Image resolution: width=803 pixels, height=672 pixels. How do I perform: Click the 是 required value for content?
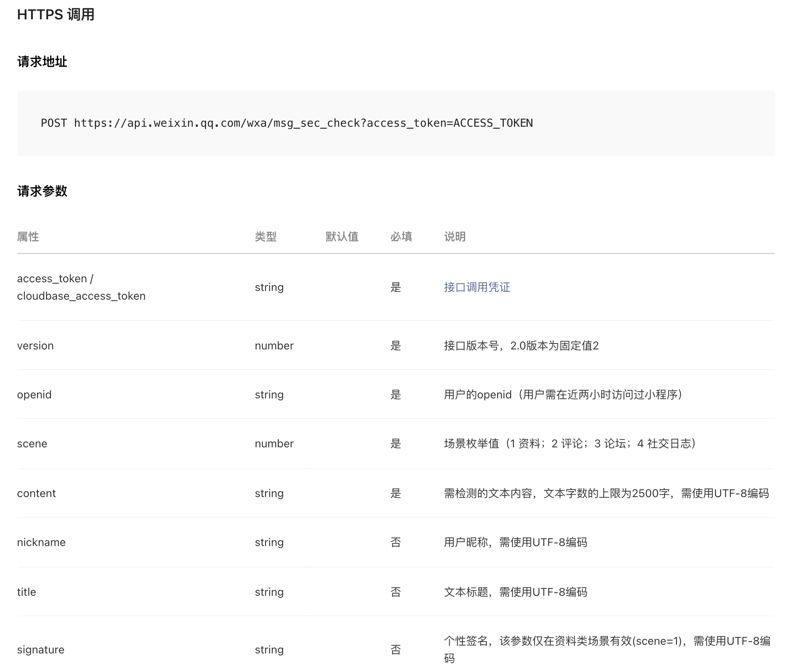[x=396, y=493]
